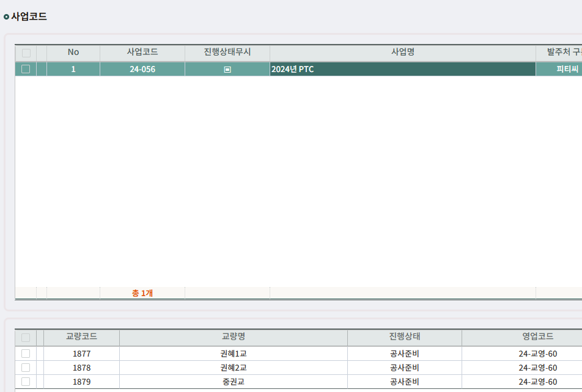Select bridge code 1877 cell

coord(82,354)
